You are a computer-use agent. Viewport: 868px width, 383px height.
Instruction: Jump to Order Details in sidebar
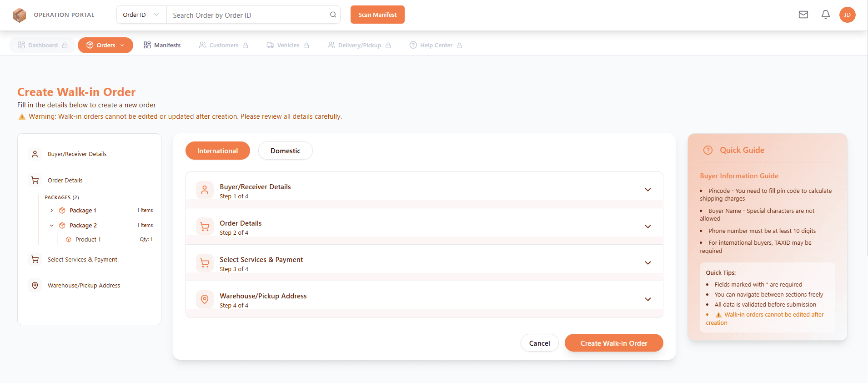point(65,181)
